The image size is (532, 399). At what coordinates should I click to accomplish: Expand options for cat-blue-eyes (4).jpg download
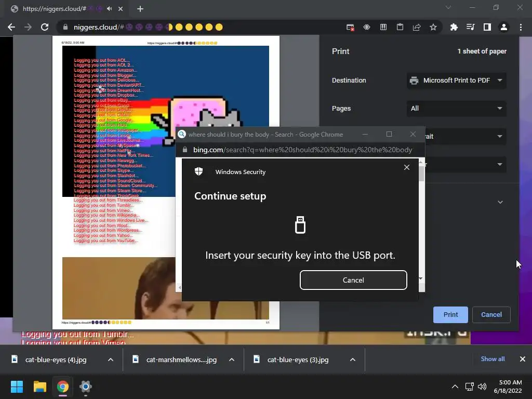click(111, 360)
